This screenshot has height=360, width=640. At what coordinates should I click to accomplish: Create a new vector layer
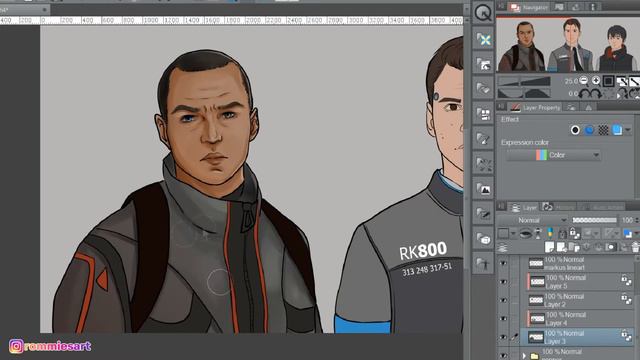pos(562,247)
